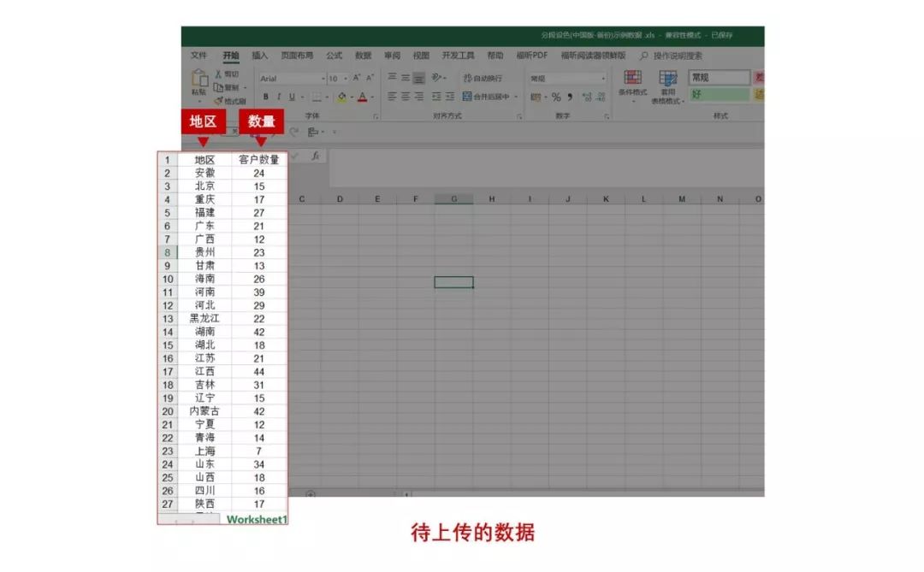
Task: Click the red font color A button
Action: tap(363, 97)
